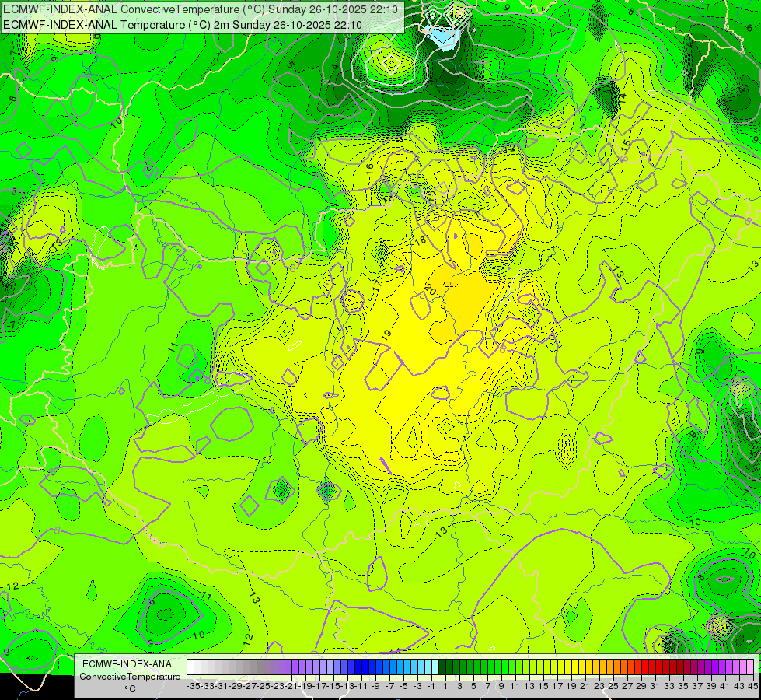The width and height of the screenshot is (761, 700).
Task: Select the purple swatch above legend value 39
Action: tap(708, 667)
